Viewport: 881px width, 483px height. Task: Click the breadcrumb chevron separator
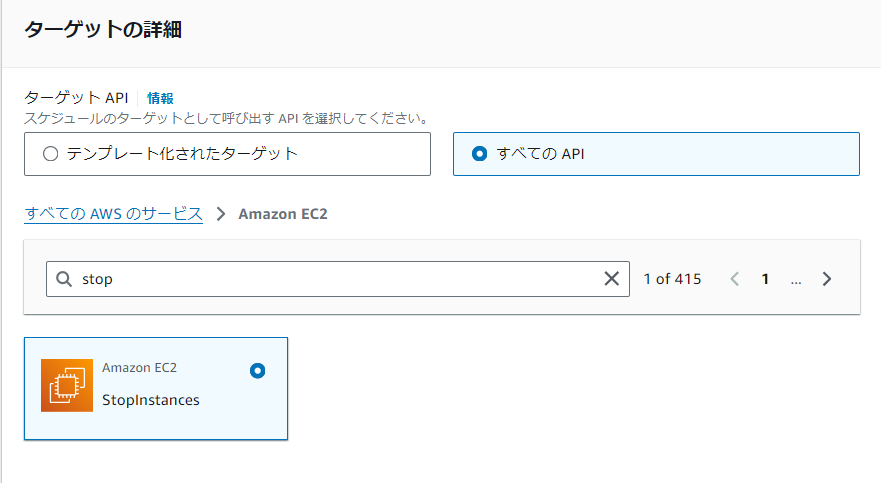221,214
